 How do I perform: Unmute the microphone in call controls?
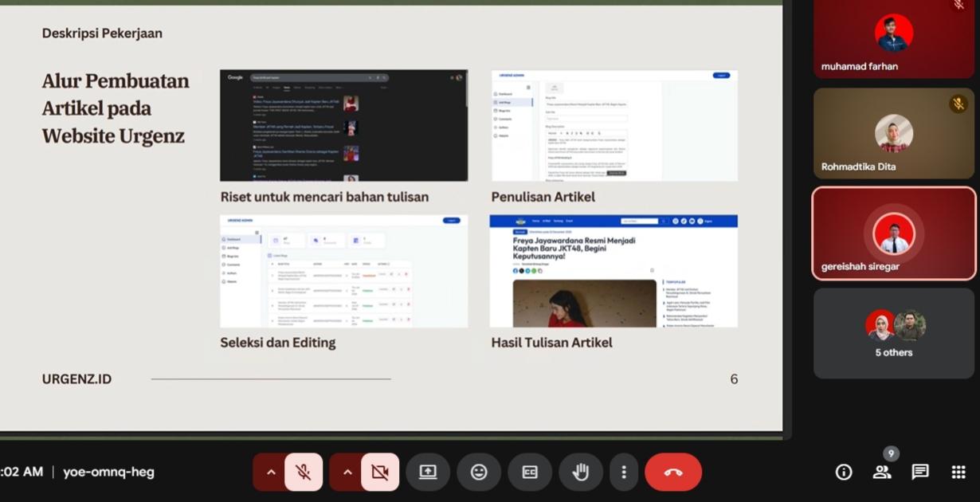304,472
